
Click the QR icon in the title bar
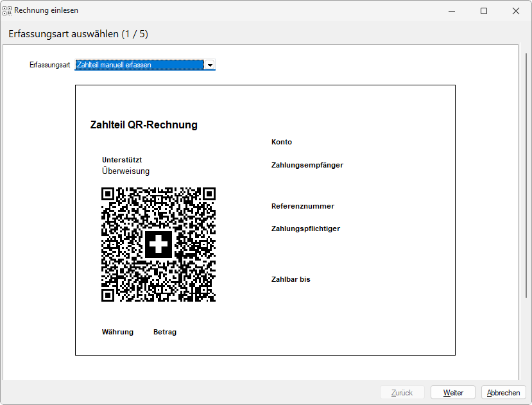point(7,11)
